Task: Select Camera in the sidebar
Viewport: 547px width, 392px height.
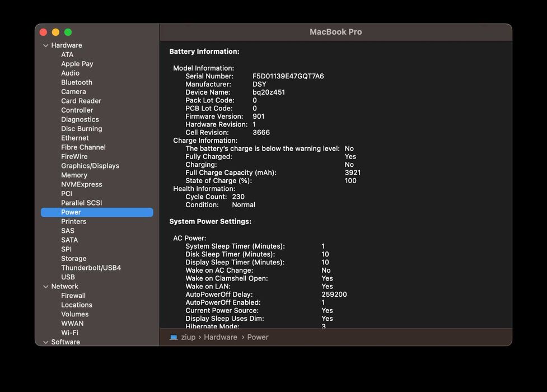Action: [73, 91]
